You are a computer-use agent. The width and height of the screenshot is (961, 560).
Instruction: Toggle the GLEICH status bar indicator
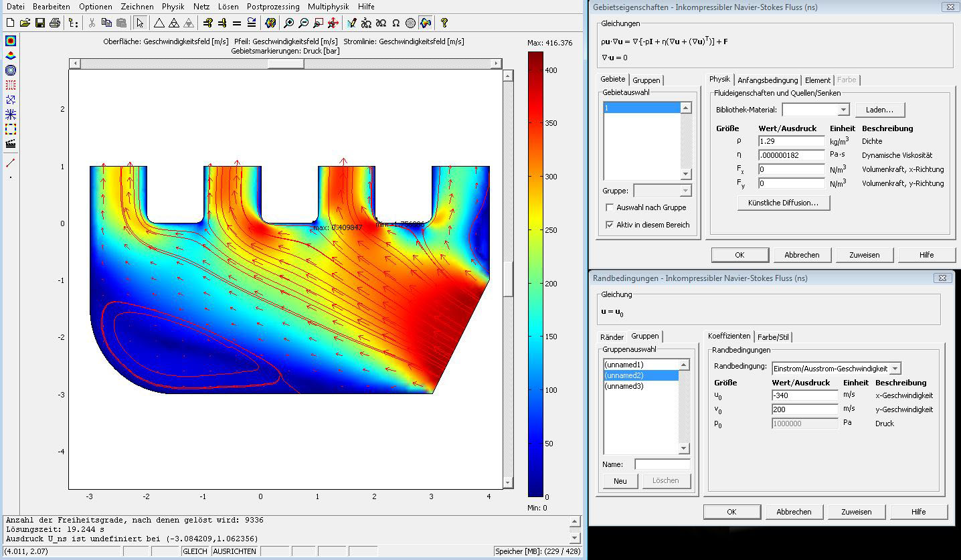[195, 551]
